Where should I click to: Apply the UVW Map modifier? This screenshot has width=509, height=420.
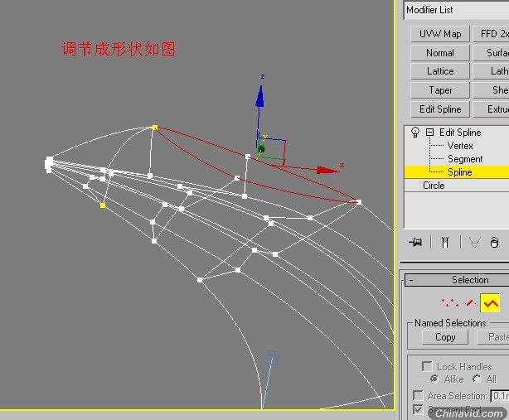click(440, 34)
